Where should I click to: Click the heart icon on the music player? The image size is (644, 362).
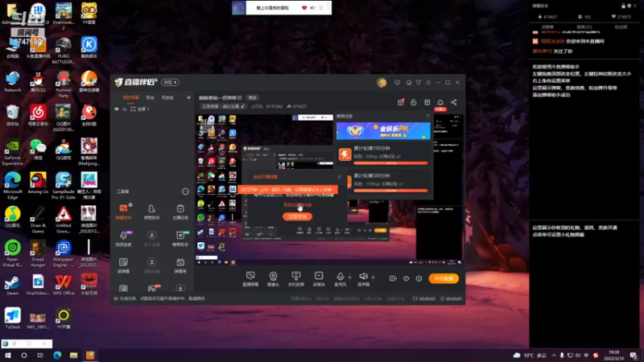coord(304,8)
